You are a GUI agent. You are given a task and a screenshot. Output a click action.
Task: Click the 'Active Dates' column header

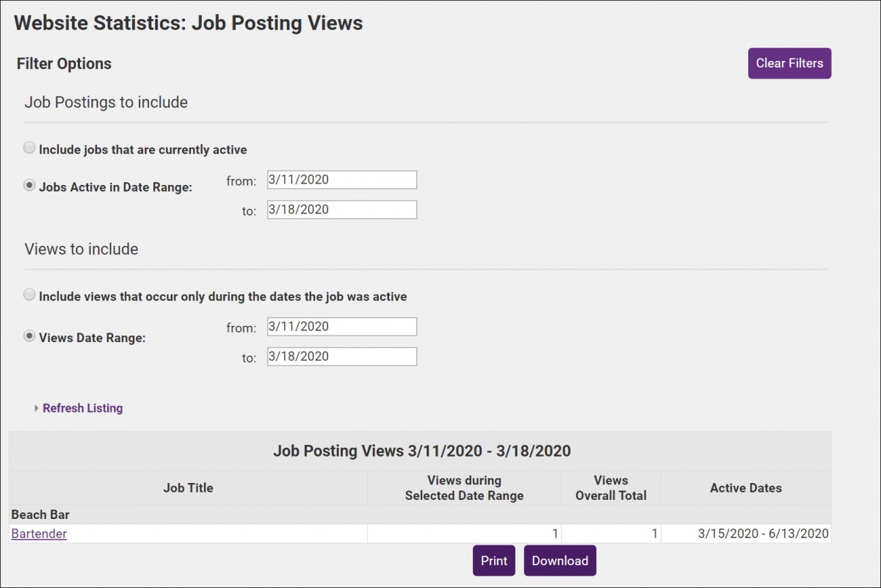(745, 487)
